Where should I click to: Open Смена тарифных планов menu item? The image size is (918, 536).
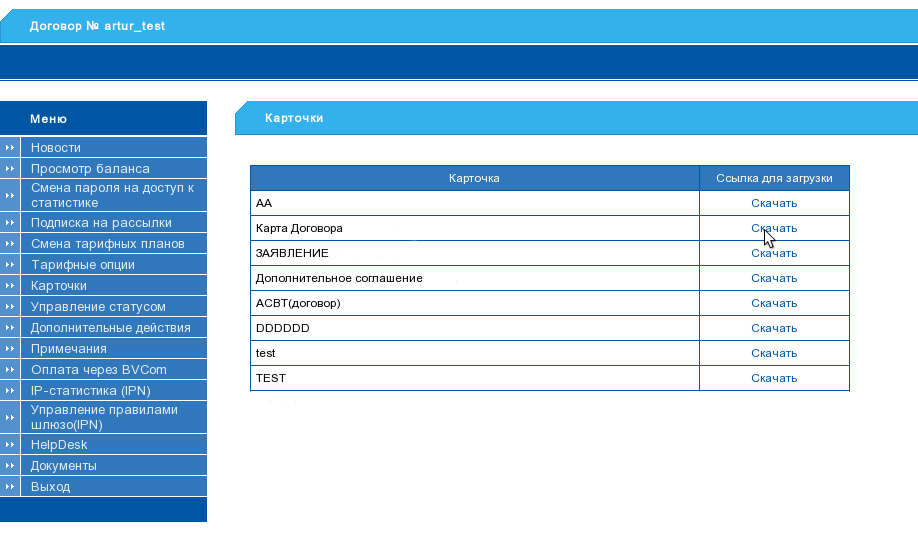tap(107, 244)
